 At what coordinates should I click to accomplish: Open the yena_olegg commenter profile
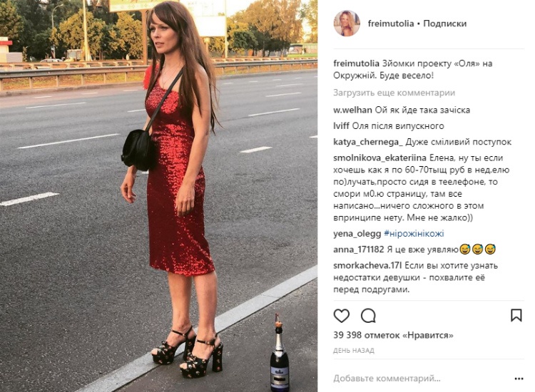click(x=357, y=234)
